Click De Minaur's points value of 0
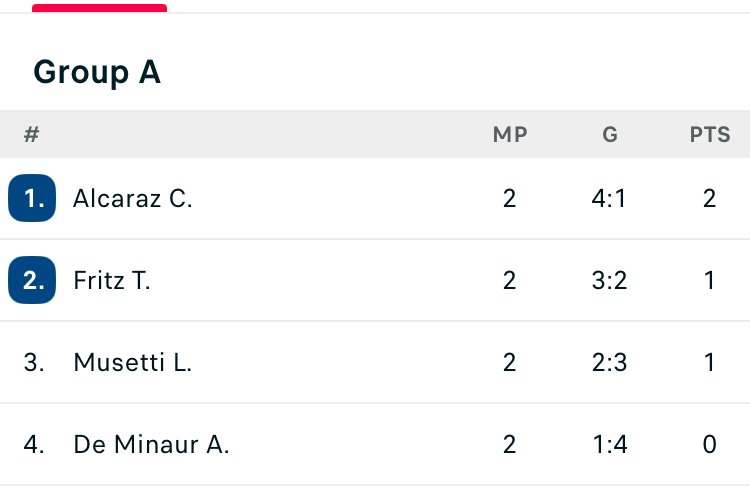The width and height of the screenshot is (750, 486). point(710,444)
